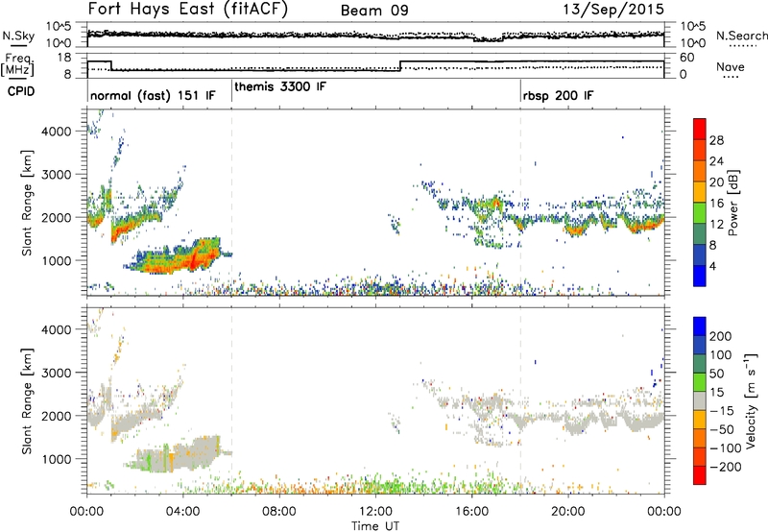
Task: Click the velocity panel 'Slant Range [km]' label
Action: (x=27, y=400)
